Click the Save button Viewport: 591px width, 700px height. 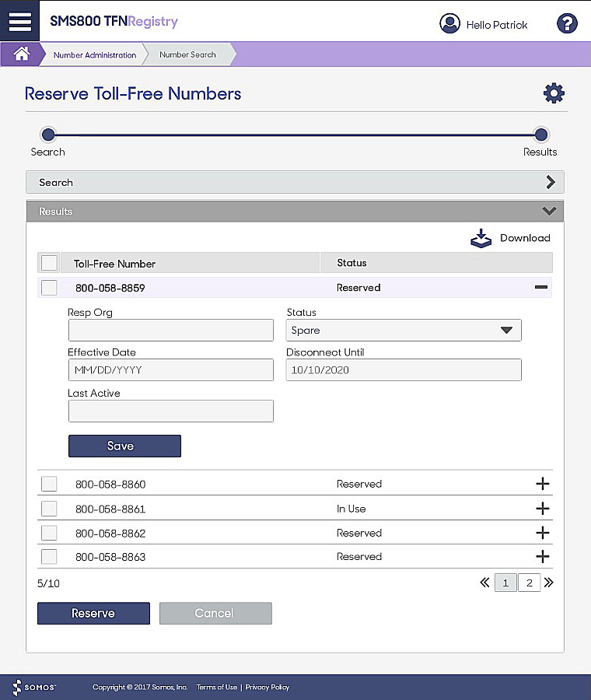click(x=124, y=446)
